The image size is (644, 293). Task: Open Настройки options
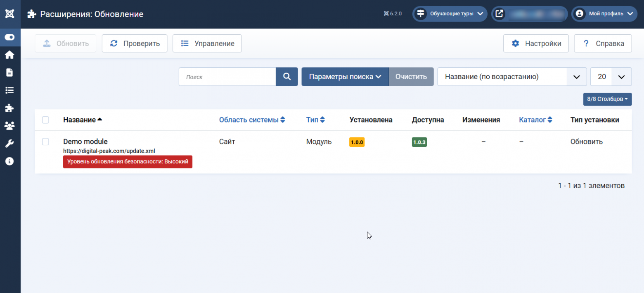click(536, 43)
